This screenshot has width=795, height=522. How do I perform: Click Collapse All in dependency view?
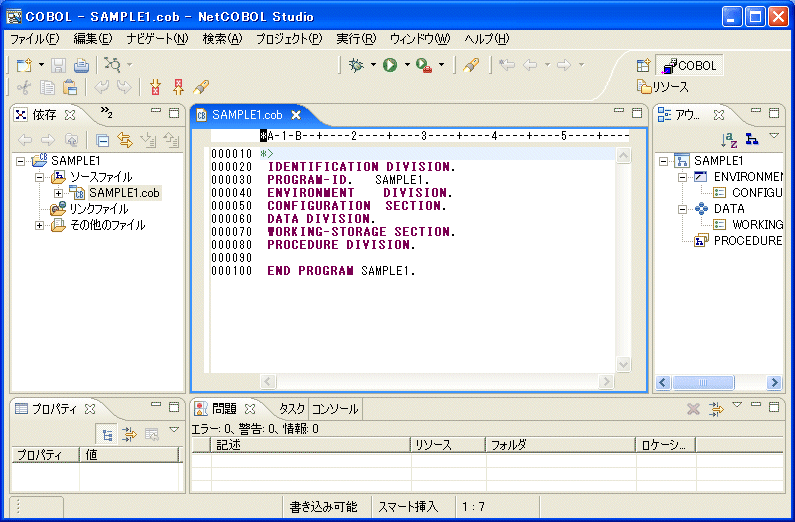pyautogui.click(x=102, y=140)
